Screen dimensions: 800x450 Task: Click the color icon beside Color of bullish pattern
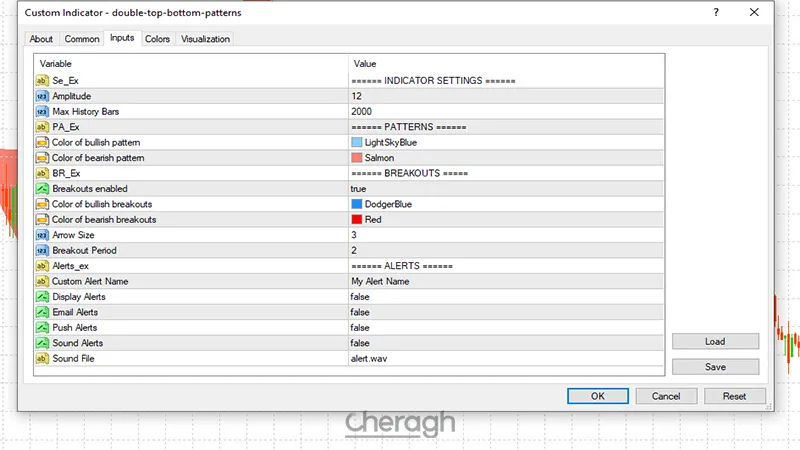pyautogui.click(x=42, y=142)
